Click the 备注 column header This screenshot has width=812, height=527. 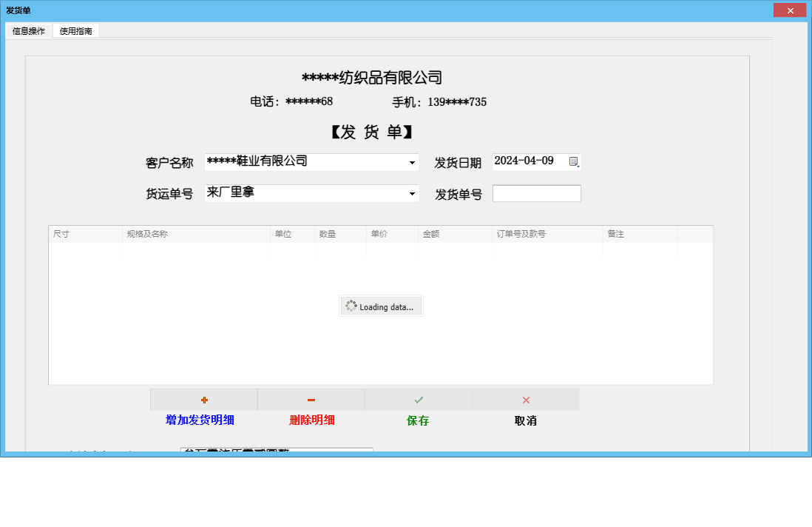(x=618, y=233)
